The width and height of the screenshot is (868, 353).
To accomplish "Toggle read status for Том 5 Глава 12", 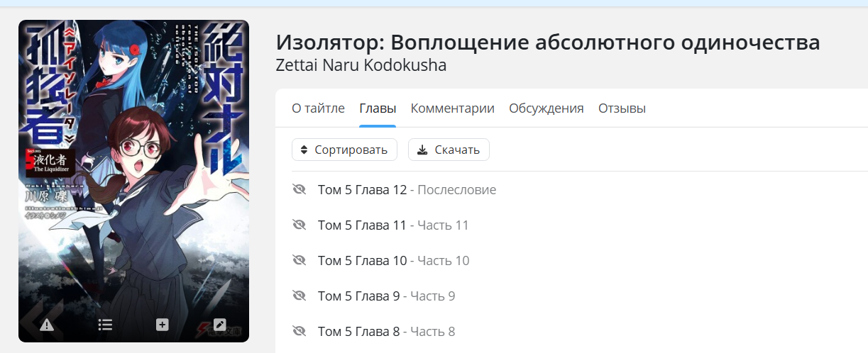I will click(x=299, y=189).
